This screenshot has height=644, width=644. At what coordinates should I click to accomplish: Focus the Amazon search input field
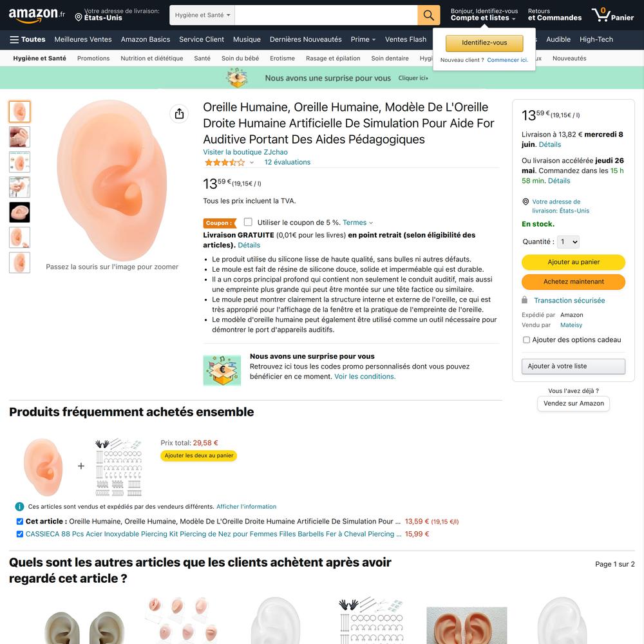326,15
